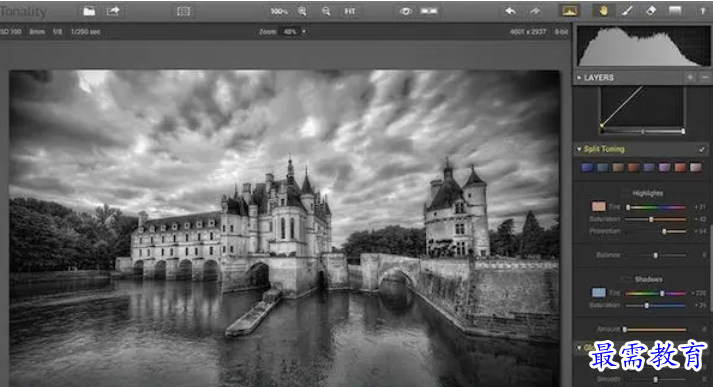Image resolution: width=713 pixels, height=387 pixels.
Task: Click the share/export arrow icon
Action: [113, 11]
